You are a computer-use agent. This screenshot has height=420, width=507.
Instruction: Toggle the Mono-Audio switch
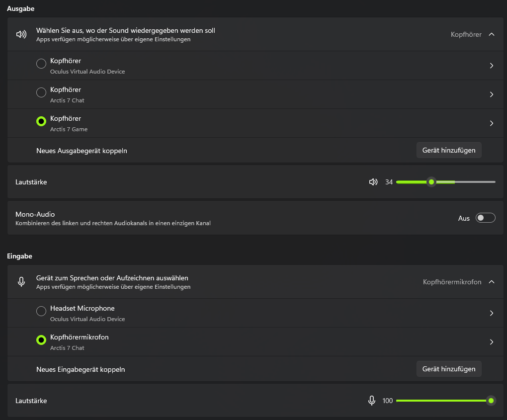pos(485,218)
